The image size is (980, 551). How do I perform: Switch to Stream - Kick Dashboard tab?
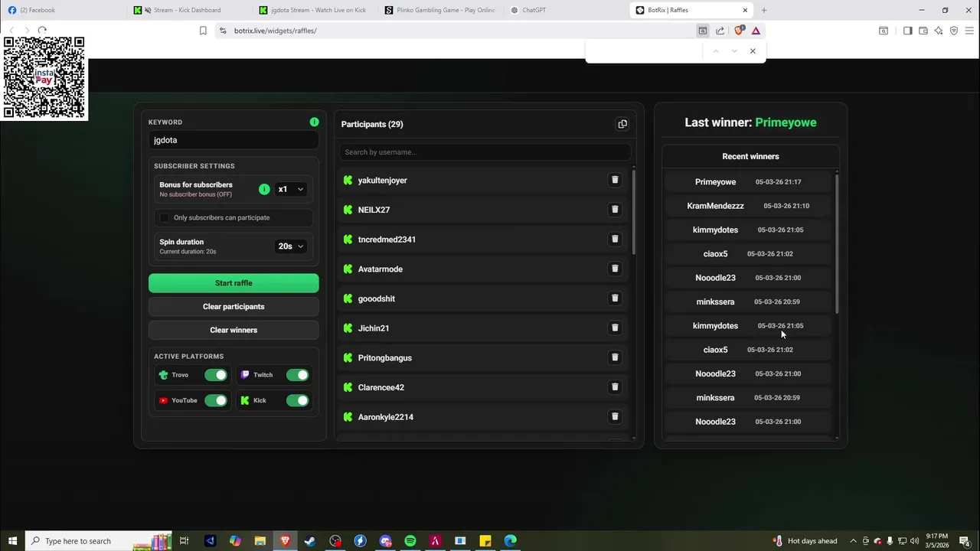coord(187,10)
